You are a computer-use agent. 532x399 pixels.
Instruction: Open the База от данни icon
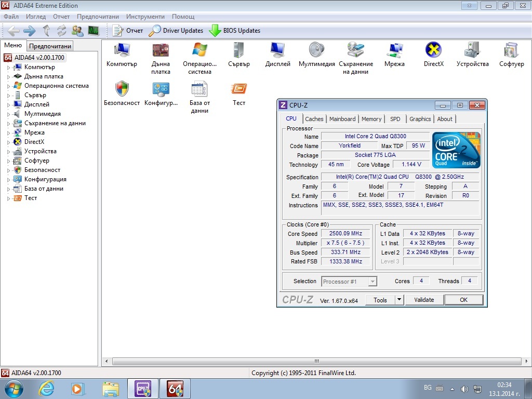point(199,89)
